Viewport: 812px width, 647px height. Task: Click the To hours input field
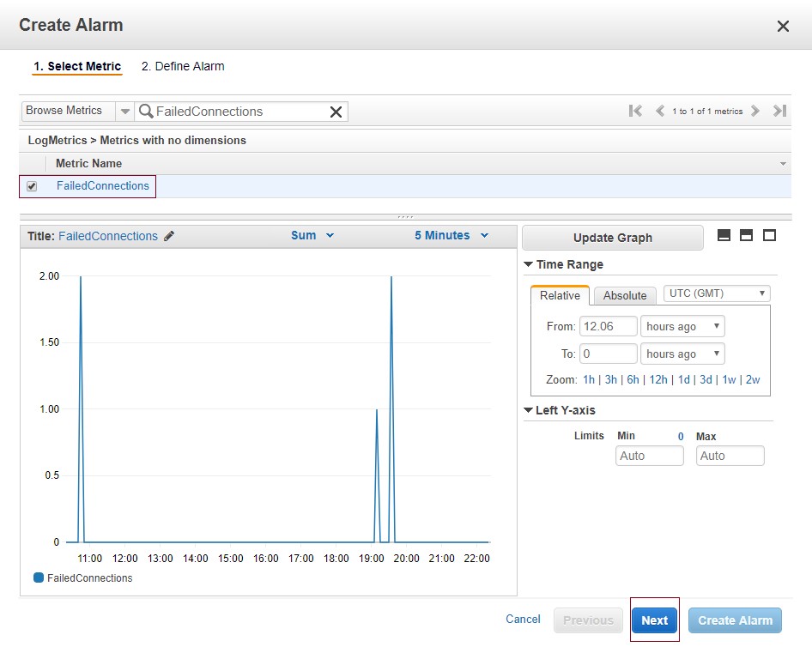tap(608, 354)
